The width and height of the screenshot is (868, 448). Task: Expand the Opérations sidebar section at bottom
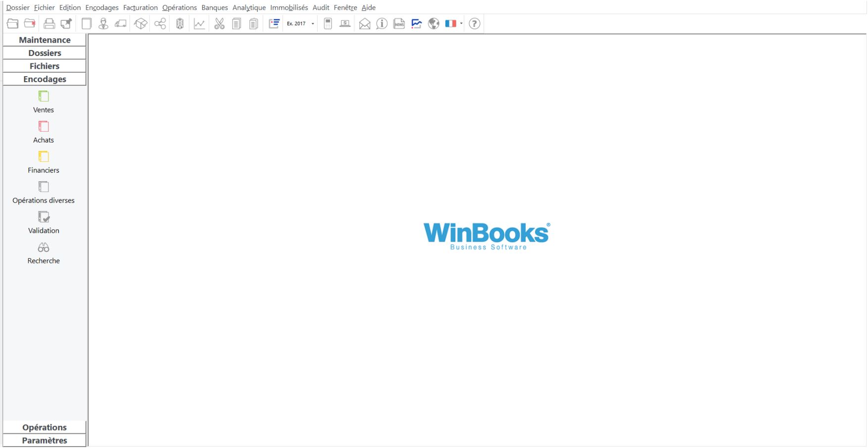pyautogui.click(x=45, y=427)
